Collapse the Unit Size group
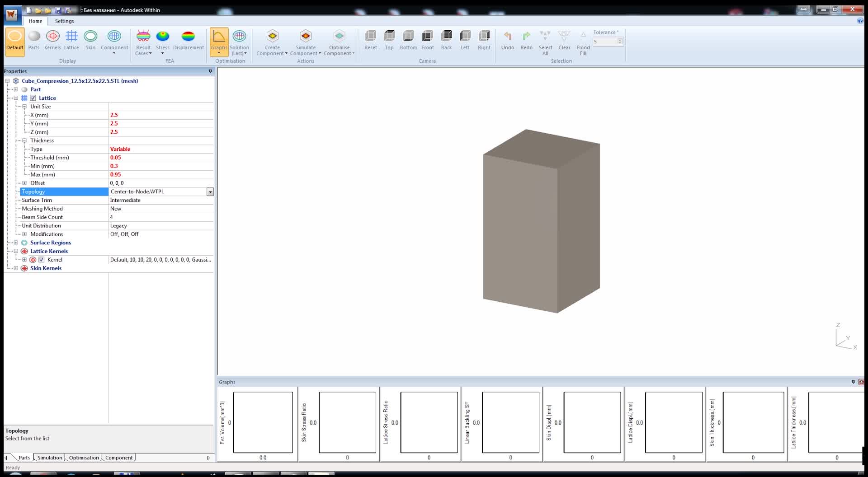868x477 pixels. pos(24,107)
